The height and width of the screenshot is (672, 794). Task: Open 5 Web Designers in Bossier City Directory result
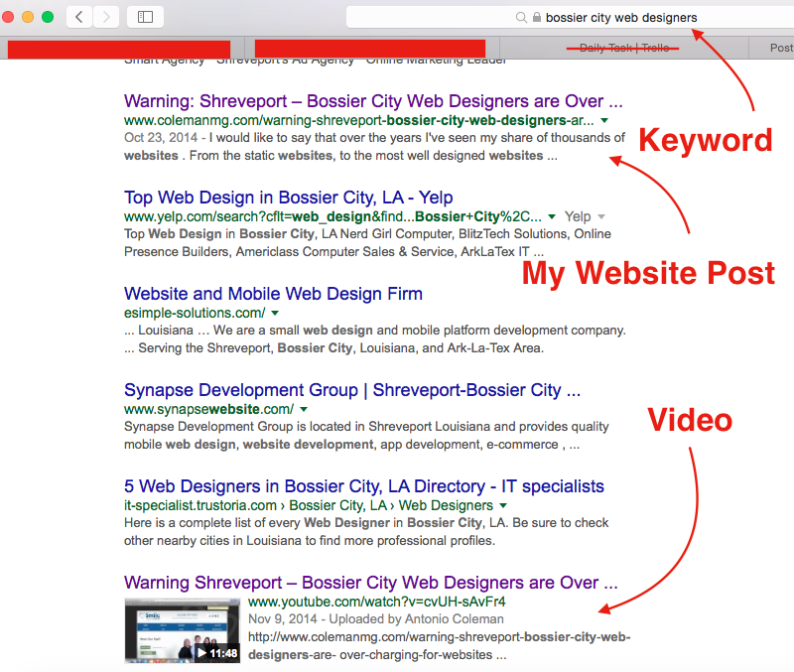tap(364, 486)
